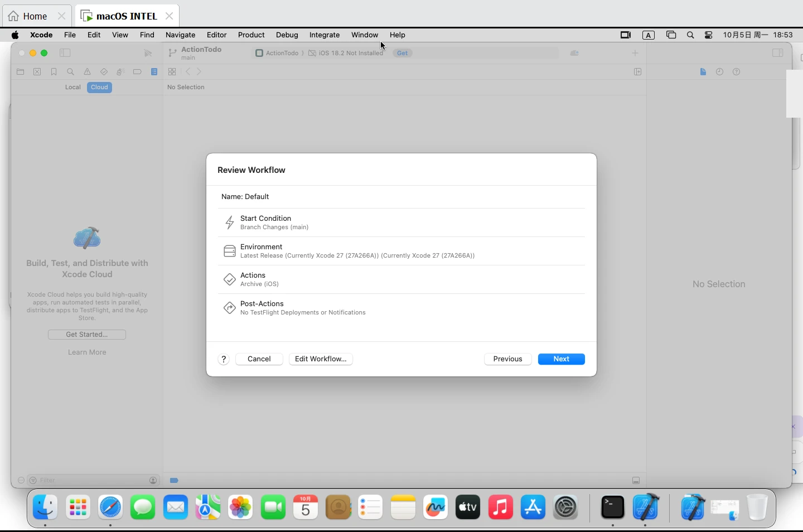The width and height of the screenshot is (803, 532).
Task: Click Edit Workflow... button
Action: tap(321, 359)
